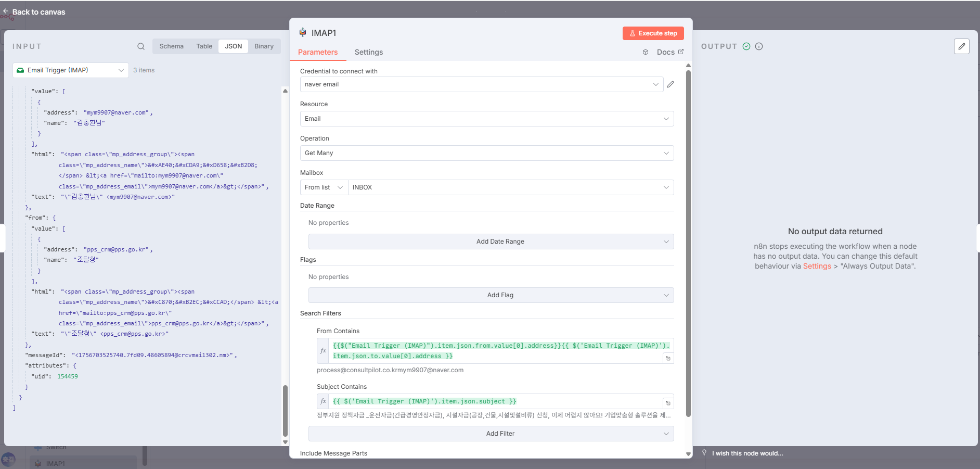Go back to canvas
The height and width of the screenshot is (469, 980).
pos(38,12)
